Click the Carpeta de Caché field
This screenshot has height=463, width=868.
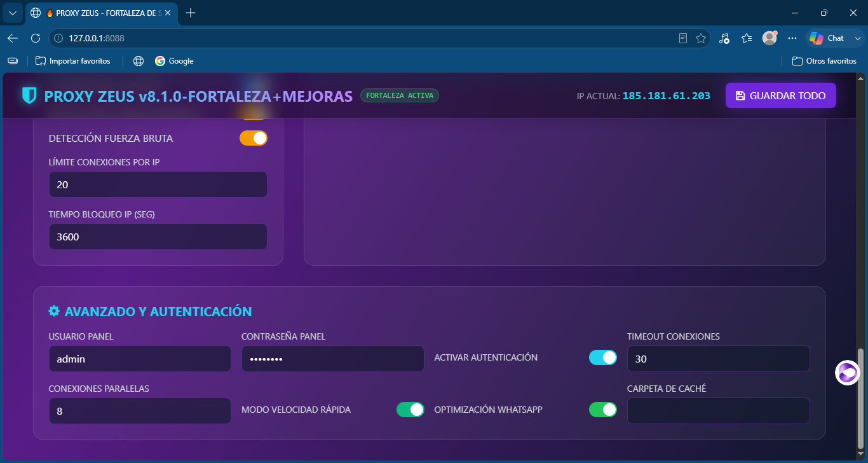[x=719, y=411]
